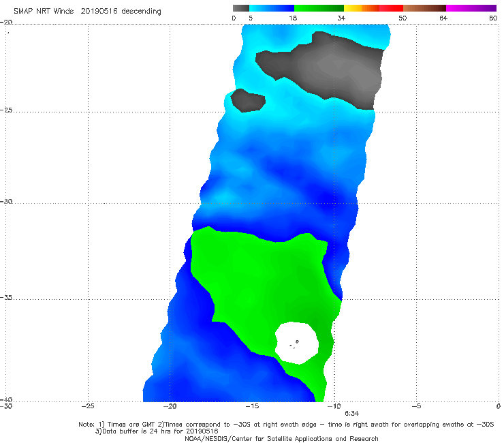Click the word 'descending' in the title
Viewport: 504px width, 443px height.
point(141,12)
